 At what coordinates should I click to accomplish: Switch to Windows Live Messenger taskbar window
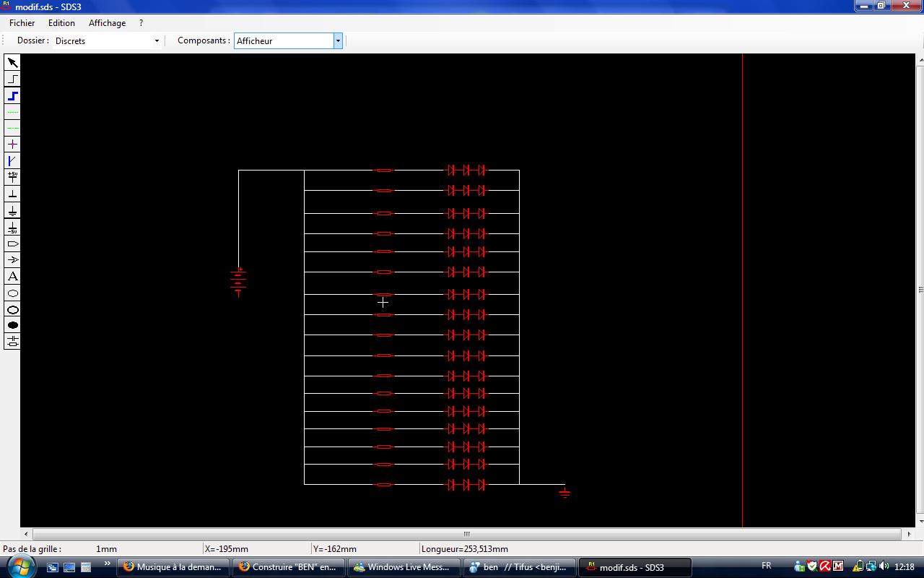pyautogui.click(x=404, y=567)
